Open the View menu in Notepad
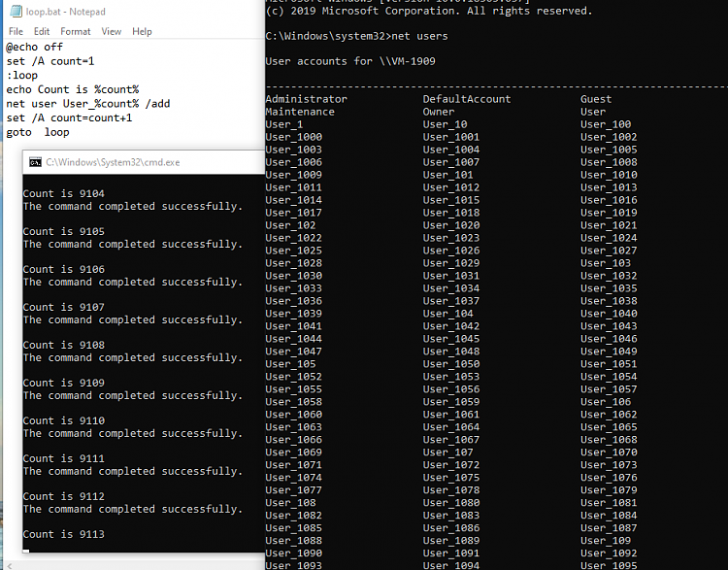728x570 pixels. pyautogui.click(x=111, y=31)
